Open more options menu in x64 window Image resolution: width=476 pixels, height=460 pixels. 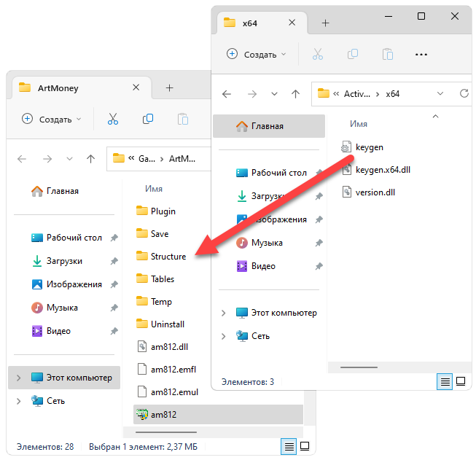(421, 55)
